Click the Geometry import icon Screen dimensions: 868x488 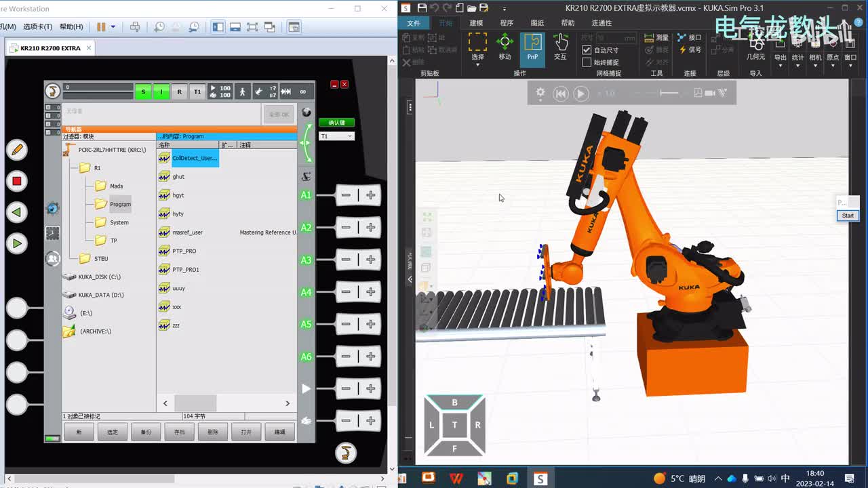coord(755,48)
